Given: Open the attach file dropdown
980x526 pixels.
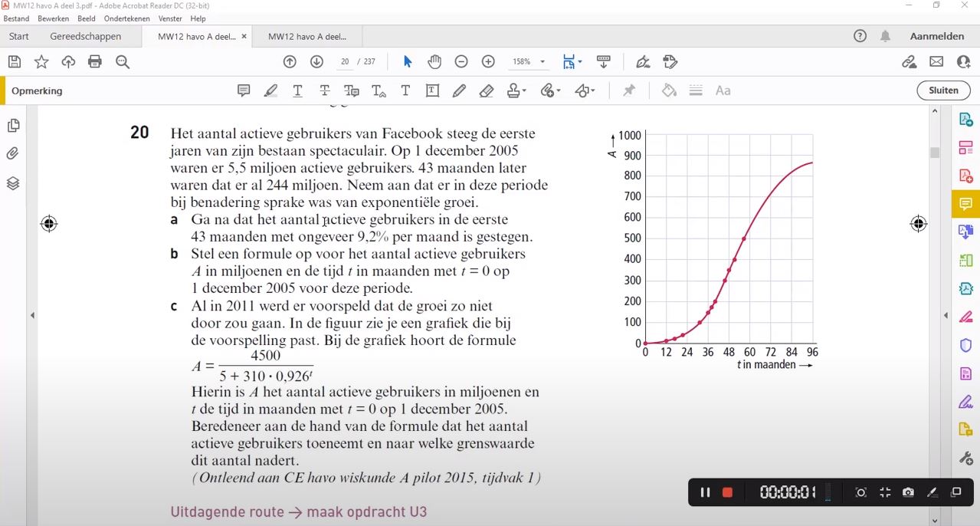Looking at the screenshot, I should pyautogui.click(x=550, y=90).
